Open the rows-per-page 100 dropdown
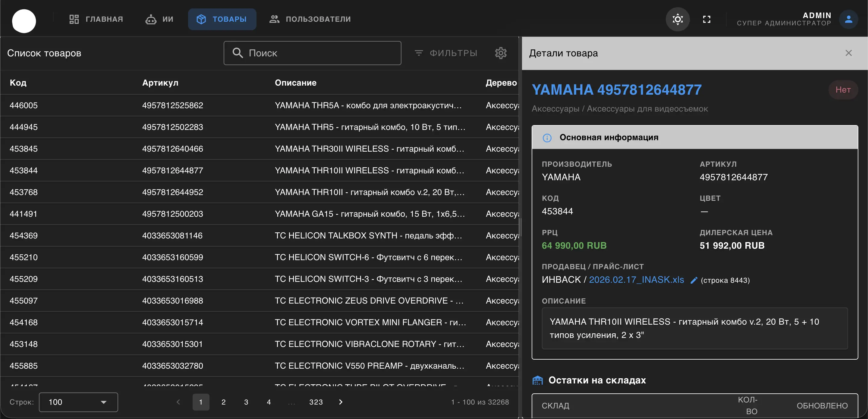This screenshot has height=419, width=868. click(x=78, y=402)
